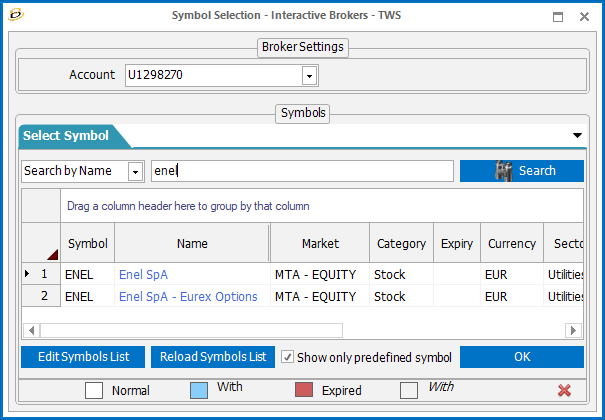This screenshot has width=605, height=420.
Task: Click EUR currency cell in row 1
Action: (512, 275)
